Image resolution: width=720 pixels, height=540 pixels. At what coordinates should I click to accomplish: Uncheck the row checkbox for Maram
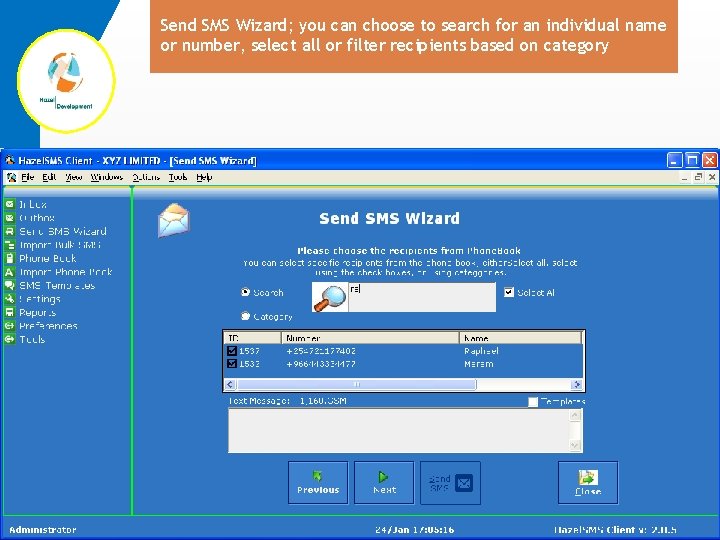[x=232, y=364]
